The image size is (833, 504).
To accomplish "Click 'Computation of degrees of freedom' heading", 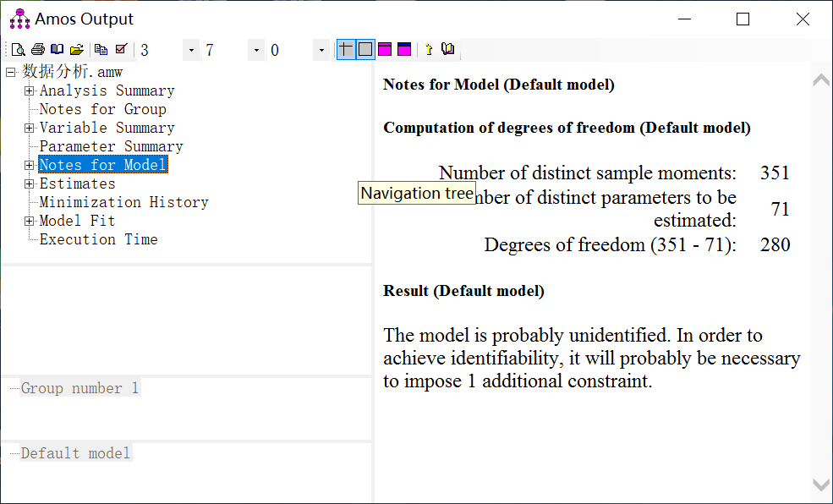I will pos(567,128).
